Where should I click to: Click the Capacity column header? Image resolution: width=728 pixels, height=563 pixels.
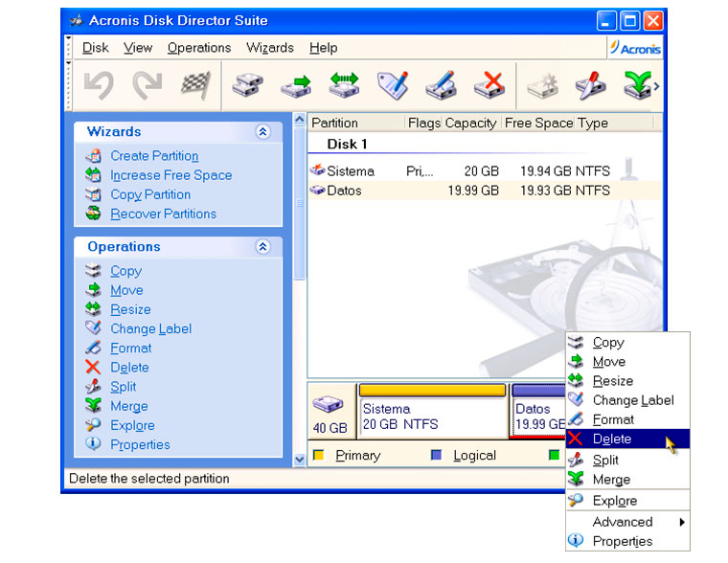470,123
